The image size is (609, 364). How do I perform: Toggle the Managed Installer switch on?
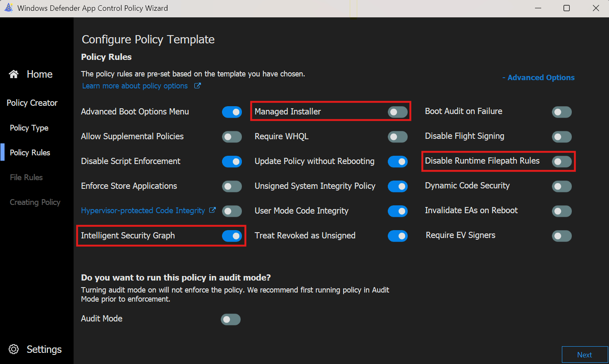pyautogui.click(x=397, y=112)
